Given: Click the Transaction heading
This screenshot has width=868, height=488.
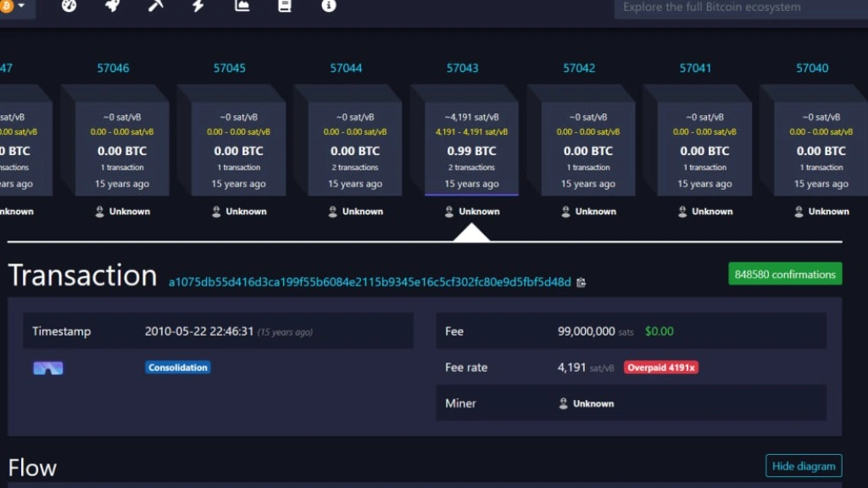Looking at the screenshot, I should point(82,275).
